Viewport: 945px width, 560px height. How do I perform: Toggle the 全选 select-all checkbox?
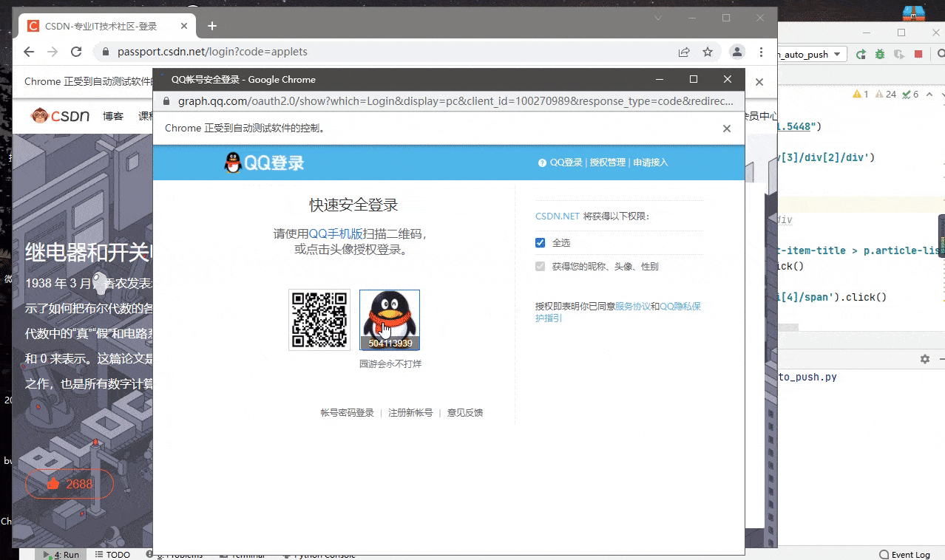click(540, 242)
